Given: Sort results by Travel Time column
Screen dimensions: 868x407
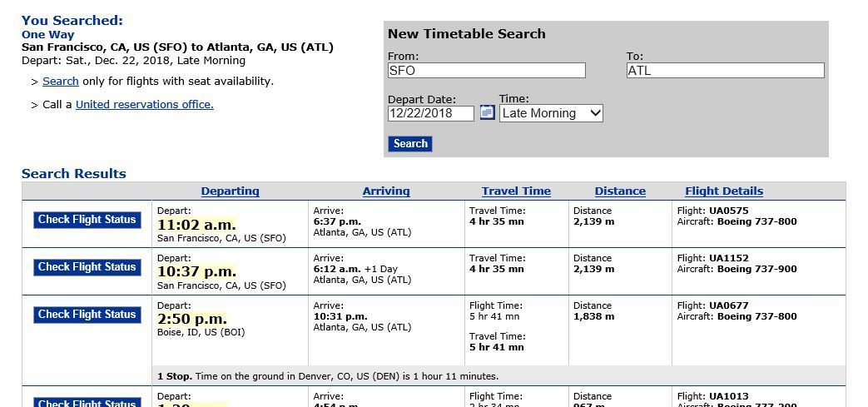Looking at the screenshot, I should (x=516, y=191).
